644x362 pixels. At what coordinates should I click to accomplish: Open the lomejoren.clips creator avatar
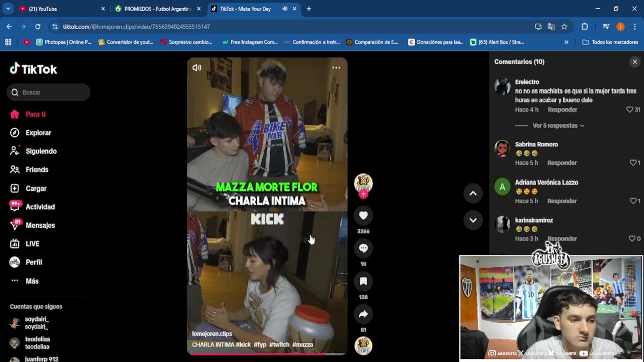point(363,183)
